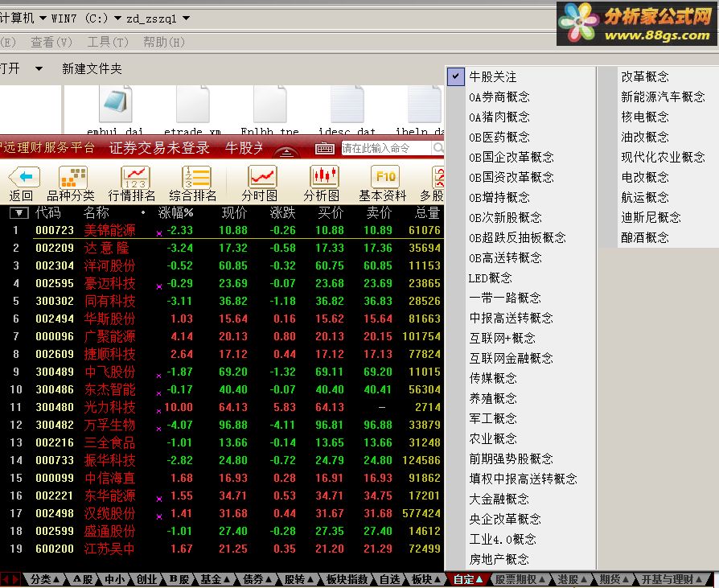
Task: Open 行情排名 ranking chart icon
Action: pos(135,177)
